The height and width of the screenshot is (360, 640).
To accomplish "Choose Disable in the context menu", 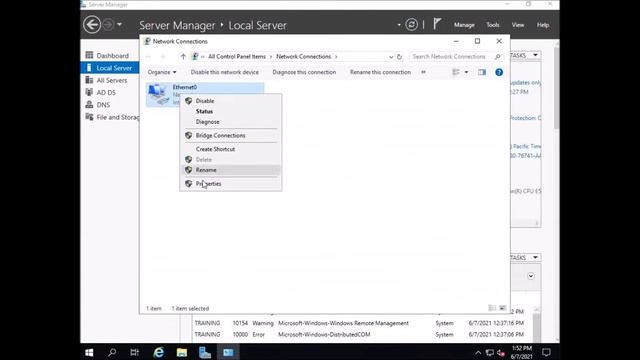I will (231, 100).
